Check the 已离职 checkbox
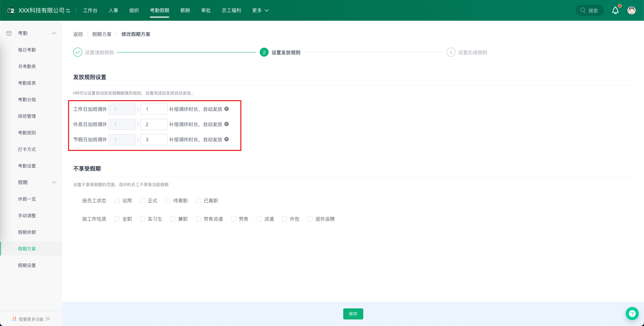Screen dimensions: 644x326 (199, 201)
